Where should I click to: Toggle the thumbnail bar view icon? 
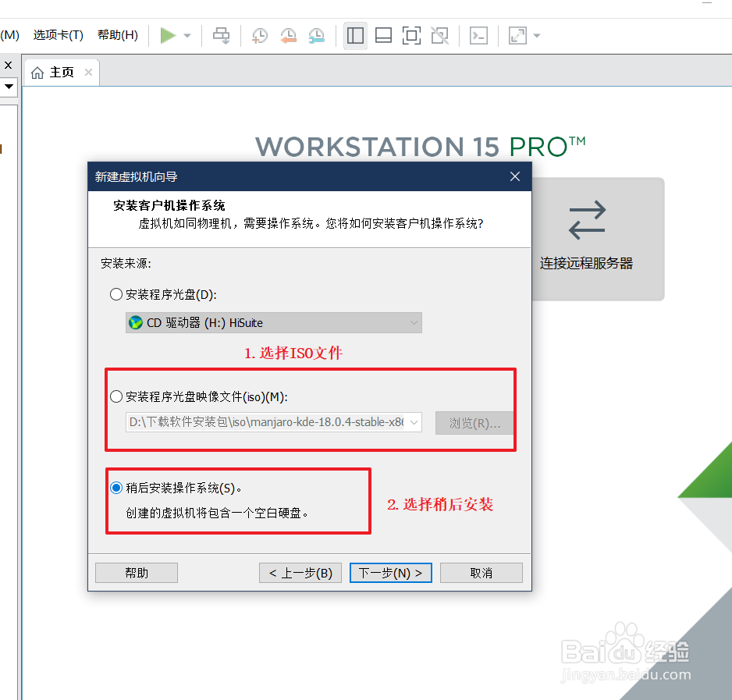pyautogui.click(x=383, y=35)
